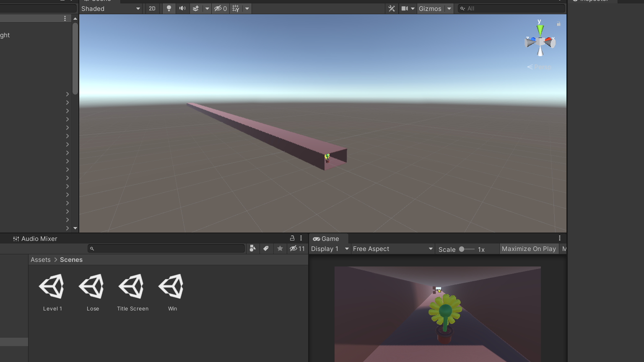Toggle hidden objects visibility showing 0

221,8
